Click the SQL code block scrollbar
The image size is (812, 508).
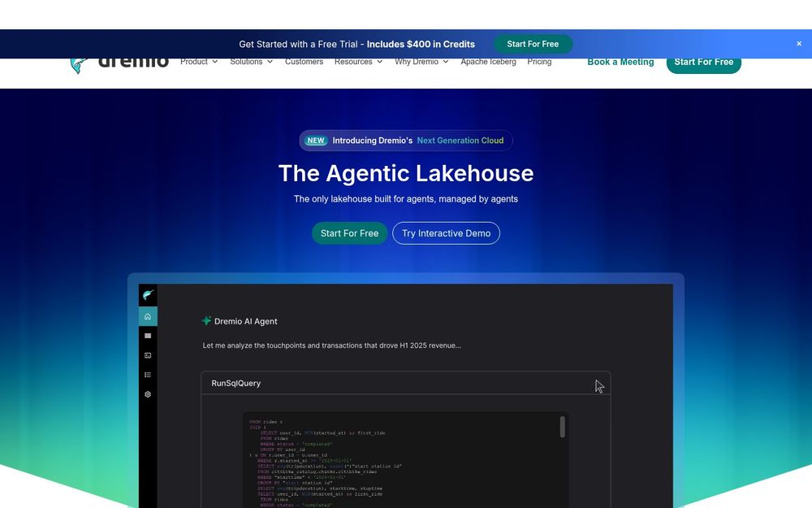click(563, 428)
